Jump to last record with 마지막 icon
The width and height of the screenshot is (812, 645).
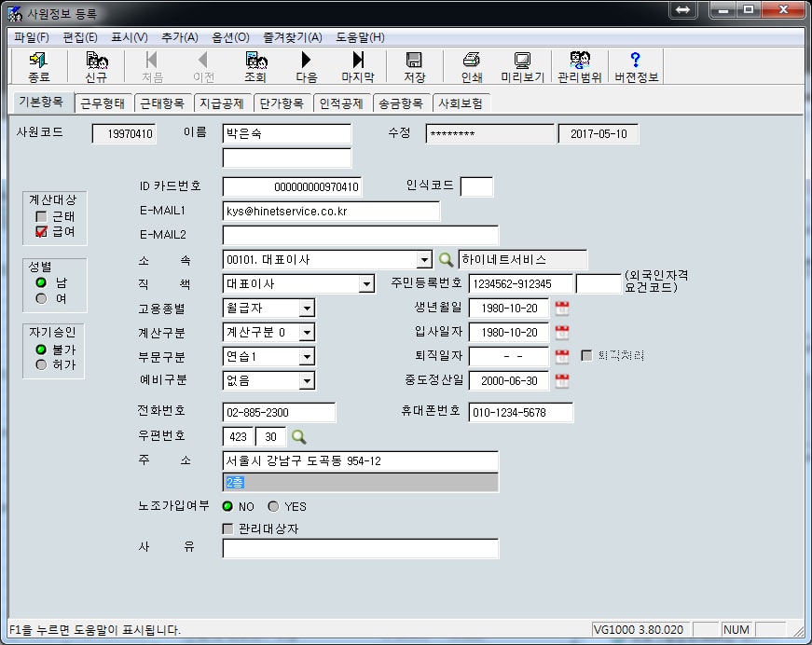coord(358,67)
